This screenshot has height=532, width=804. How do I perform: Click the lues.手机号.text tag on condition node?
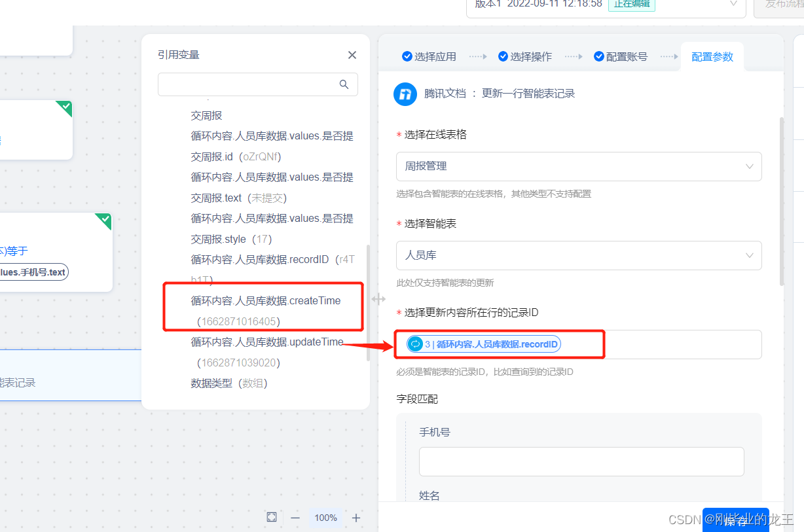[x=34, y=272]
